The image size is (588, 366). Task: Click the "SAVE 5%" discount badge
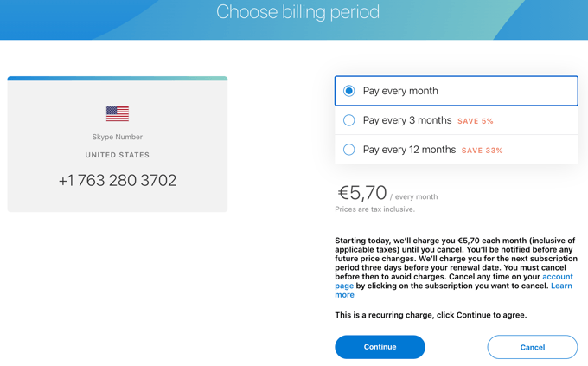pyautogui.click(x=476, y=121)
